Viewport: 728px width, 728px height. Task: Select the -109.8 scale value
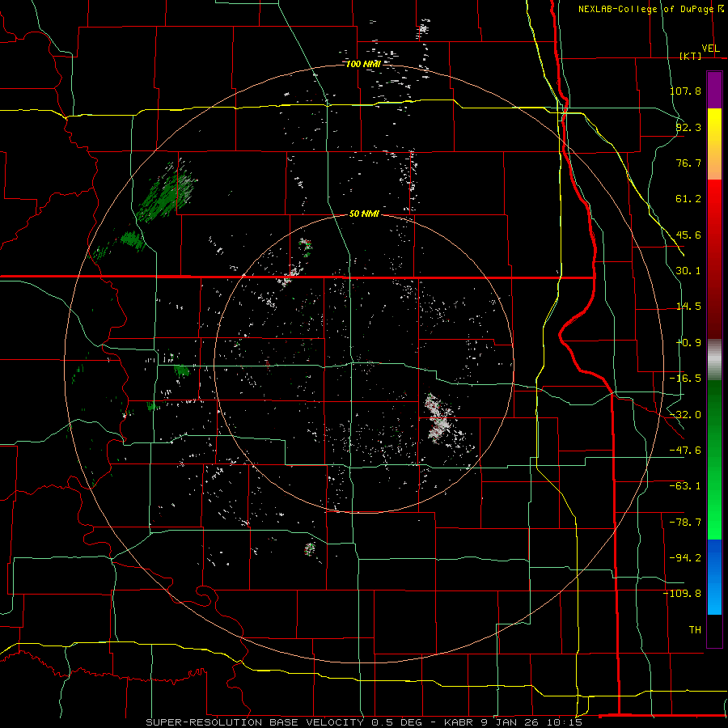683,594
